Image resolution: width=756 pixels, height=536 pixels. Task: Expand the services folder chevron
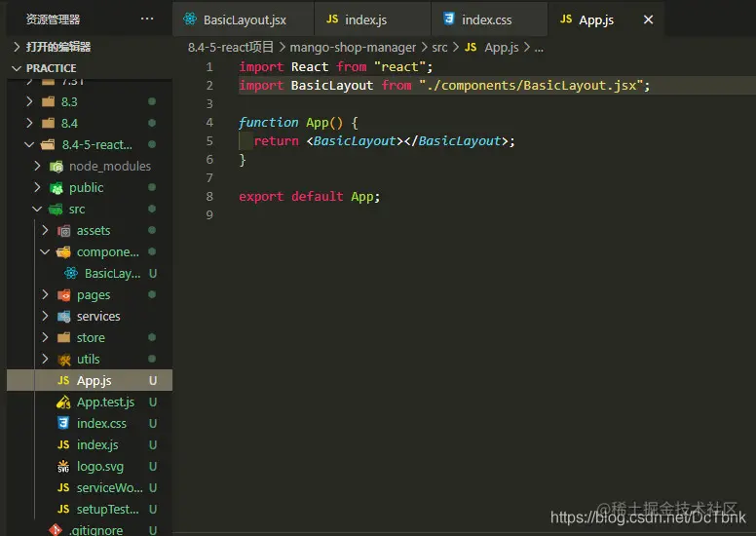tap(45, 316)
